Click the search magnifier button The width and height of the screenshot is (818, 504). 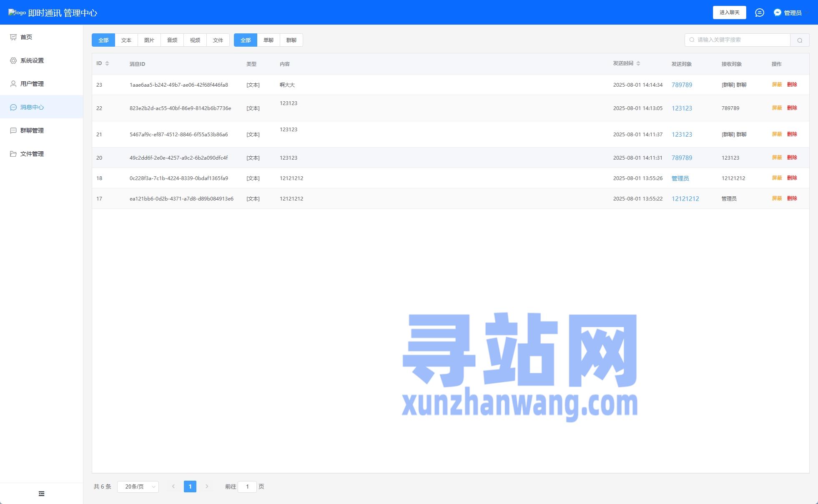(x=800, y=40)
